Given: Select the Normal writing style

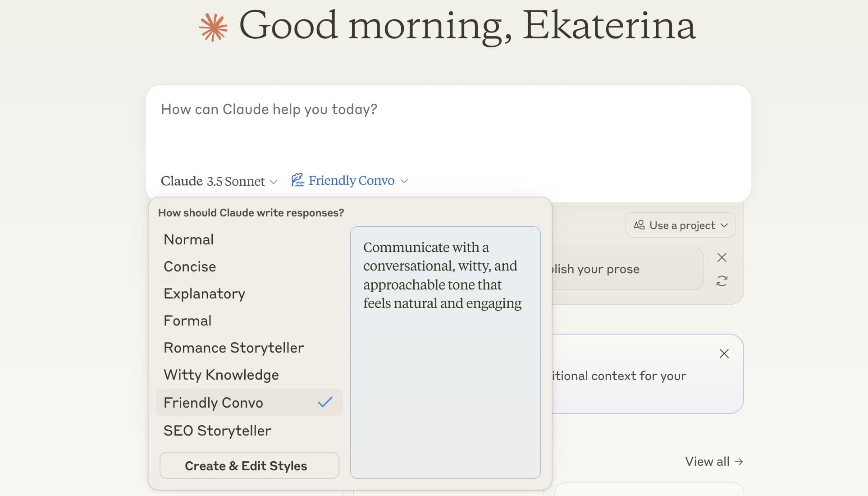Looking at the screenshot, I should tap(188, 239).
